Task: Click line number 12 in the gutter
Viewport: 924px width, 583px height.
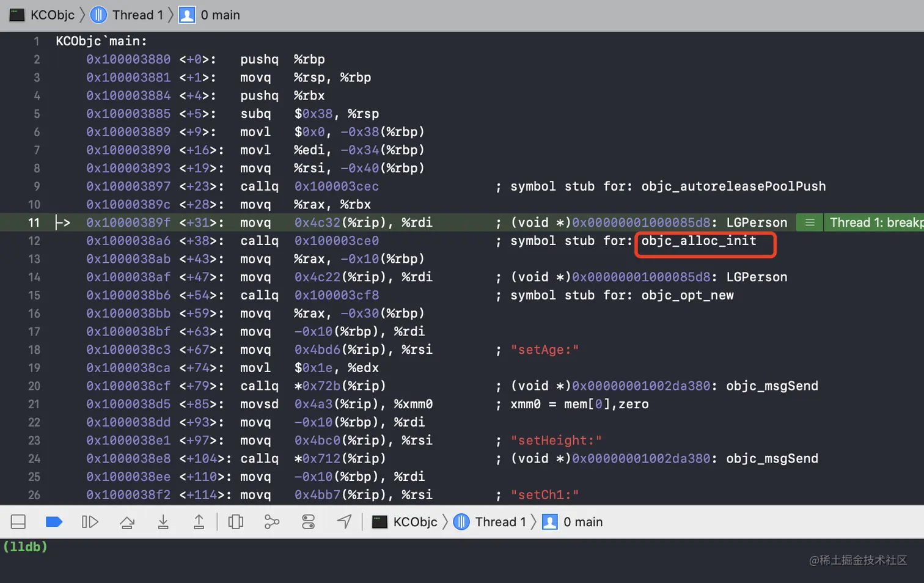Action: pyautogui.click(x=34, y=241)
